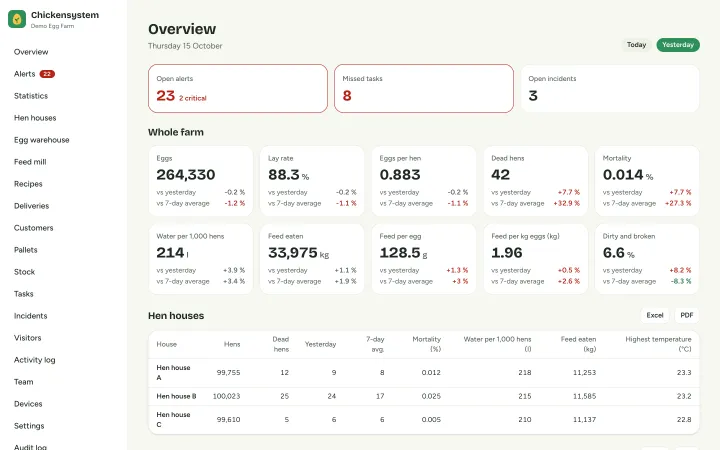Click the Mortality 0.014% card
The height and width of the screenshot is (450, 720).
(x=647, y=181)
